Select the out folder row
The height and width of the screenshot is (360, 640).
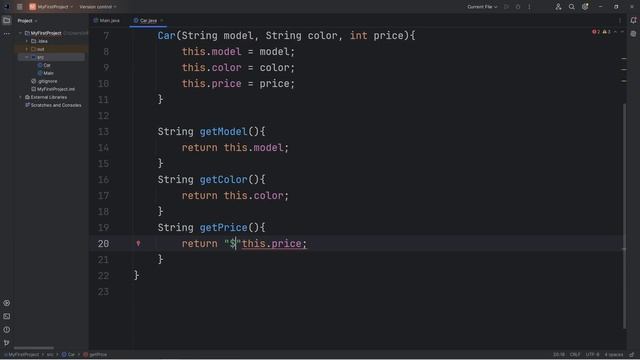pos(51,49)
